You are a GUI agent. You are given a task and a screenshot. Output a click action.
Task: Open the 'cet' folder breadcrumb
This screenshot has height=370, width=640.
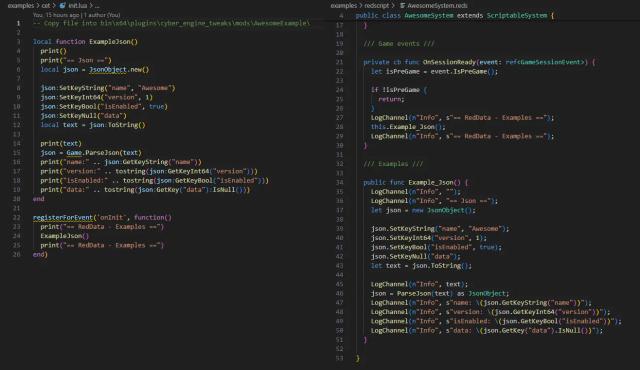pyautogui.click(x=46, y=6)
